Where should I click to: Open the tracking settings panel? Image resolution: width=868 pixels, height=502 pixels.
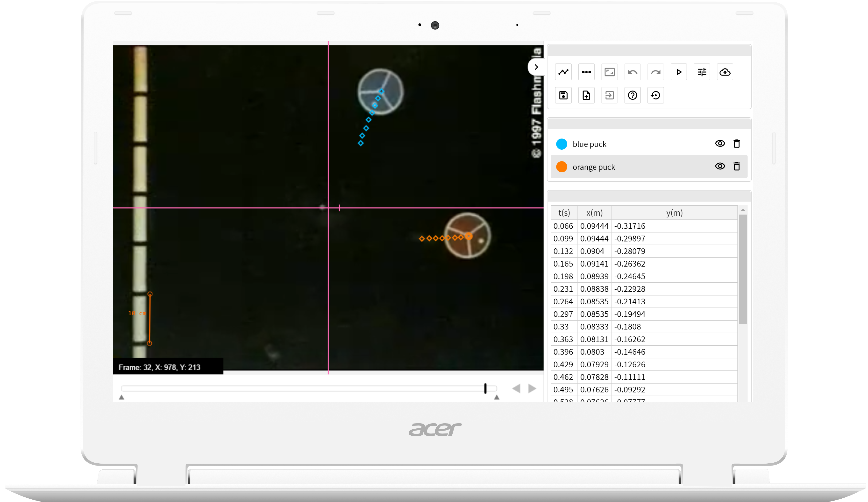click(702, 72)
